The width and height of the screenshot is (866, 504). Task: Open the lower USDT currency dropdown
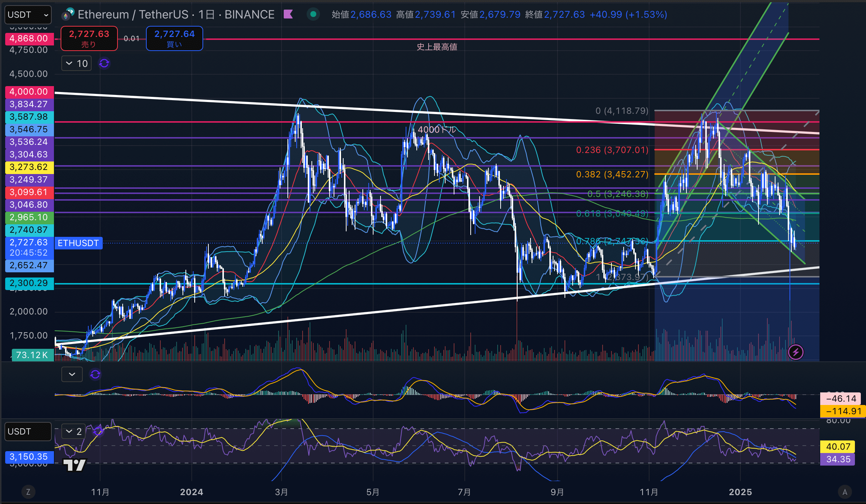click(28, 432)
